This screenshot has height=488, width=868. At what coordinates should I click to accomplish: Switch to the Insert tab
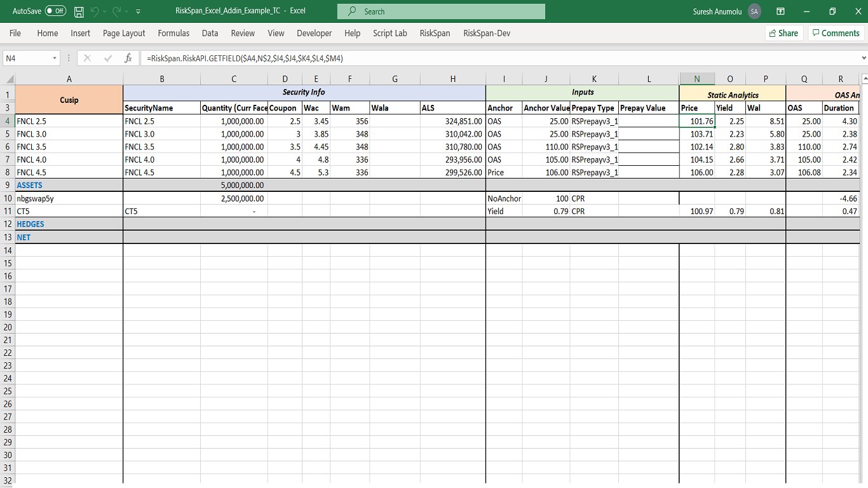click(81, 33)
